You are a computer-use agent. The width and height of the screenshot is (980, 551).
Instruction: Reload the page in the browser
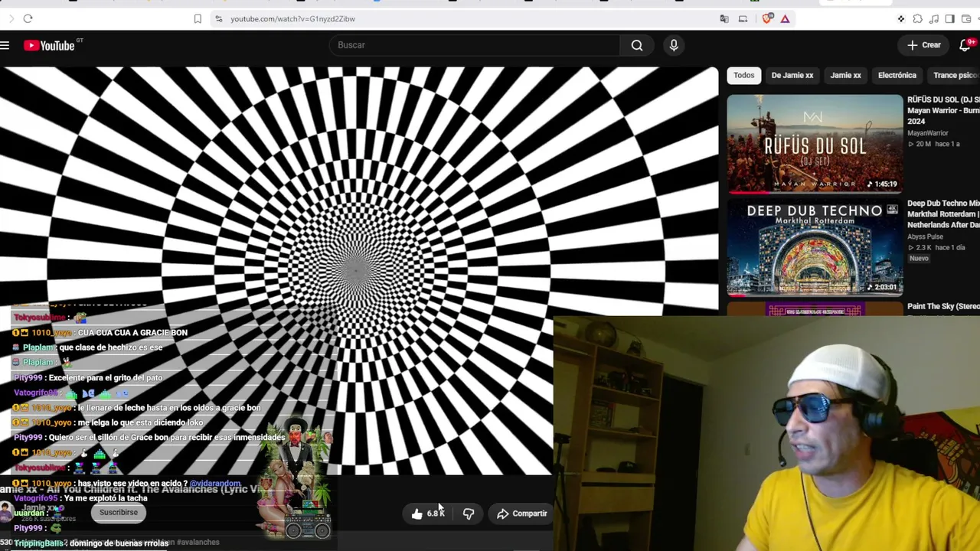click(x=28, y=18)
